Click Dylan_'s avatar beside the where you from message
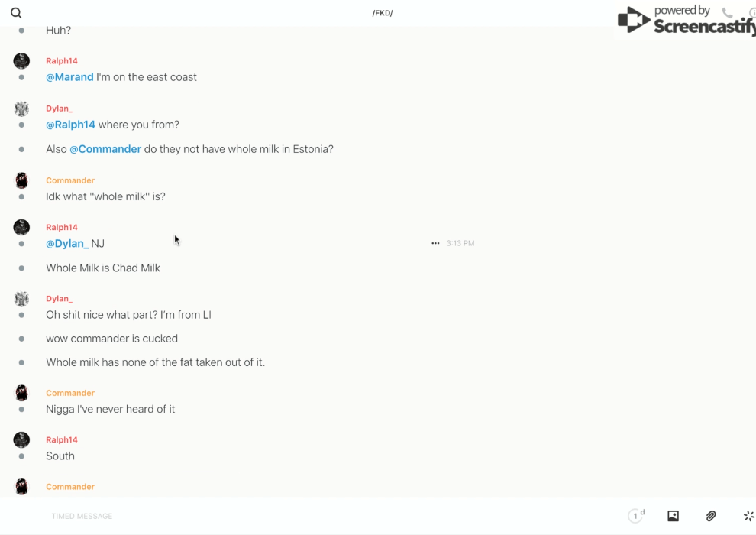The image size is (756, 535). coord(21,109)
